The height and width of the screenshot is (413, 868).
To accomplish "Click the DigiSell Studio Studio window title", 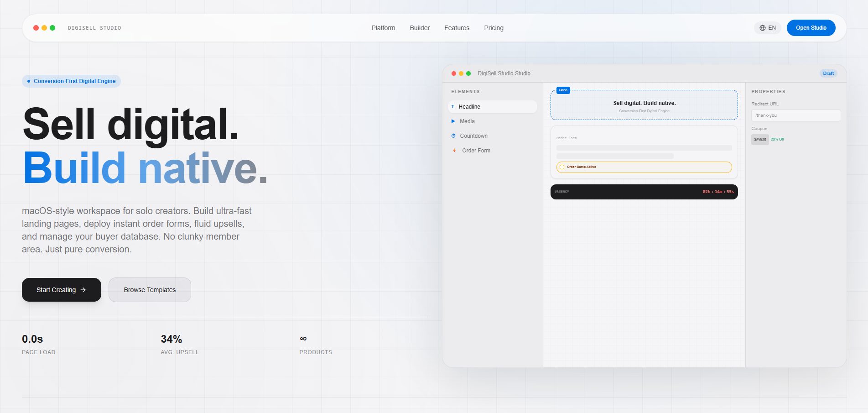I will click(x=504, y=73).
